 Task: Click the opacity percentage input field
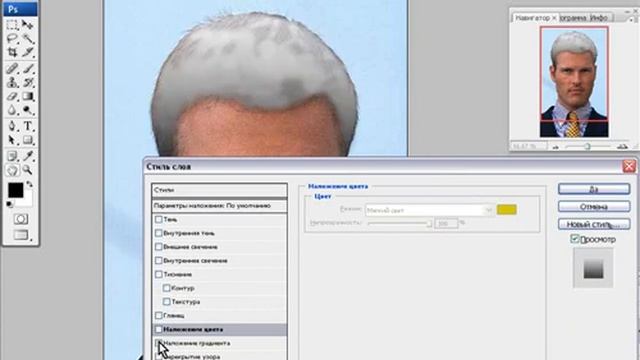click(446, 224)
